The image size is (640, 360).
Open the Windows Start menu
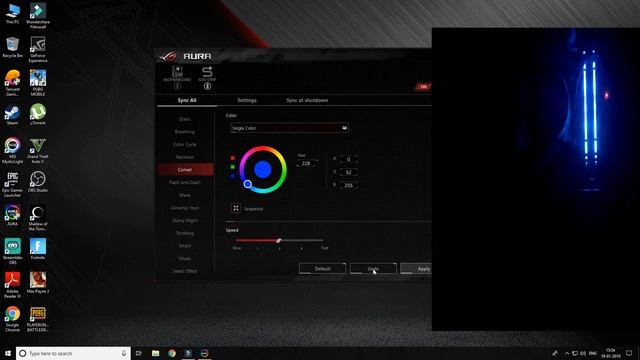7,353
